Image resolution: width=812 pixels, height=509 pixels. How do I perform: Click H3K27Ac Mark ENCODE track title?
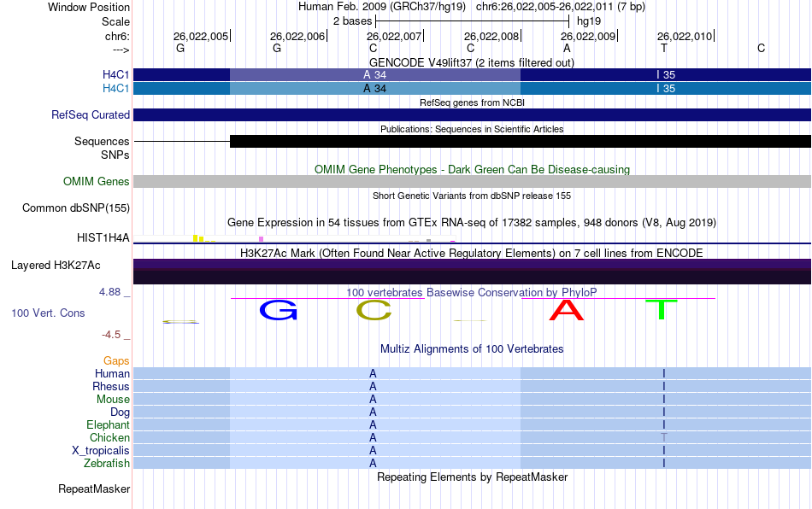click(x=472, y=253)
